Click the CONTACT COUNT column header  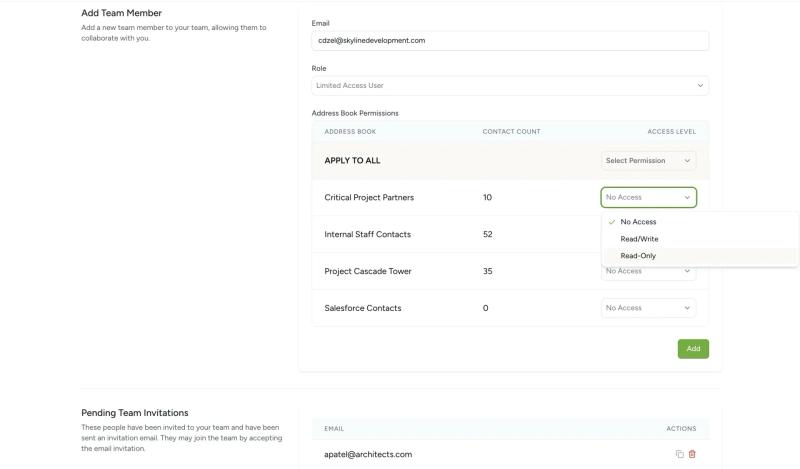511,132
